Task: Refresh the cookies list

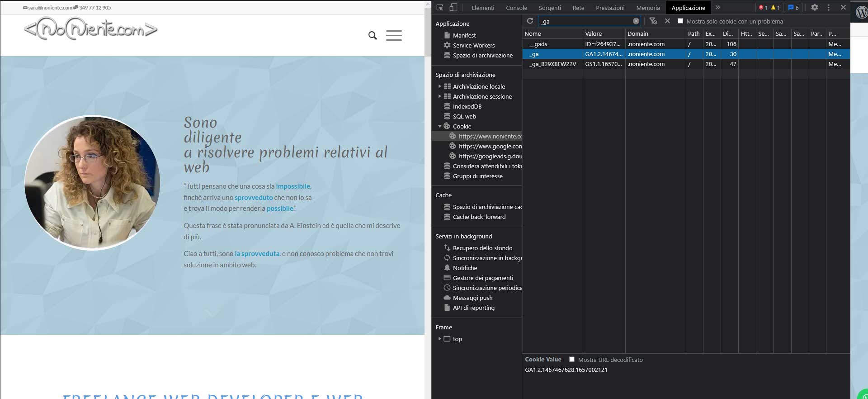Action: tap(530, 21)
